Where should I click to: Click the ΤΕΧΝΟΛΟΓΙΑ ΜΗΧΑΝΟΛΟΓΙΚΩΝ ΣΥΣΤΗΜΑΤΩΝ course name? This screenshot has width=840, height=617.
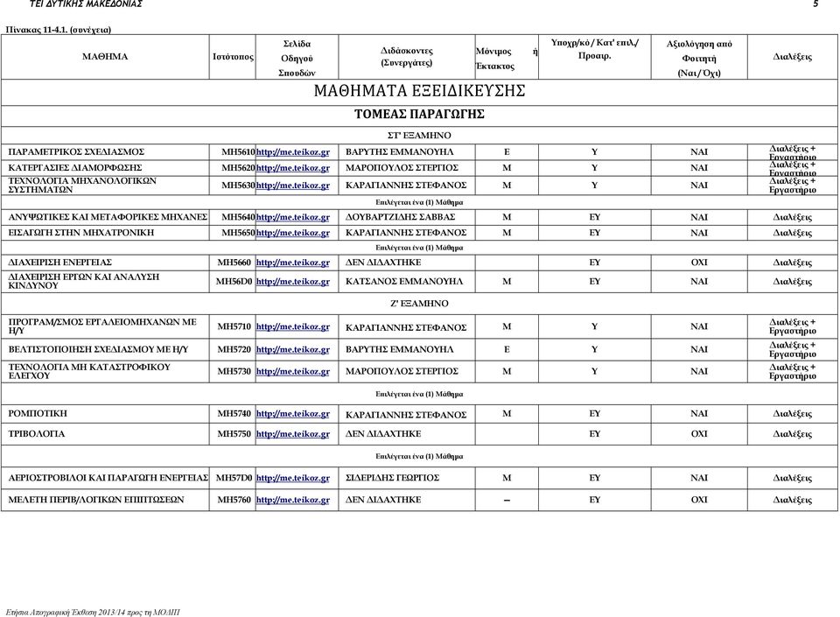coord(82,186)
